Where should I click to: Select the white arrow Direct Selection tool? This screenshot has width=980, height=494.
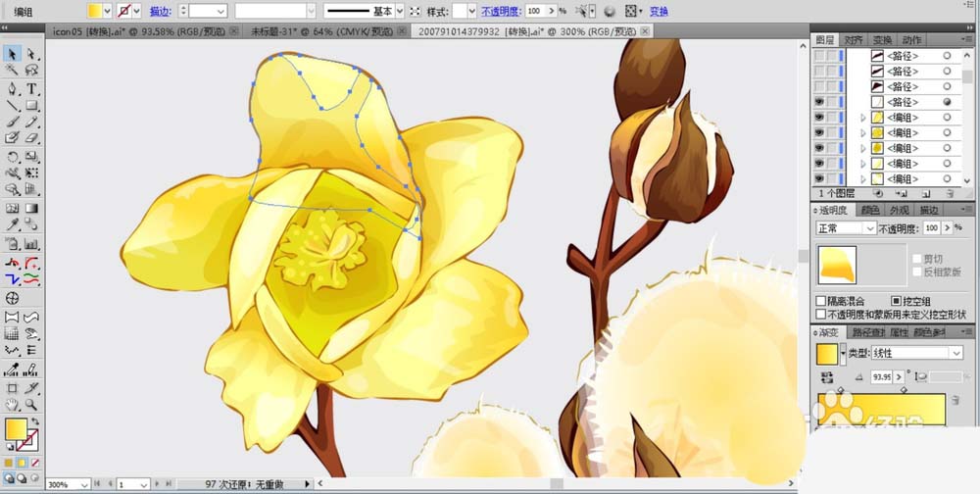(x=31, y=55)
